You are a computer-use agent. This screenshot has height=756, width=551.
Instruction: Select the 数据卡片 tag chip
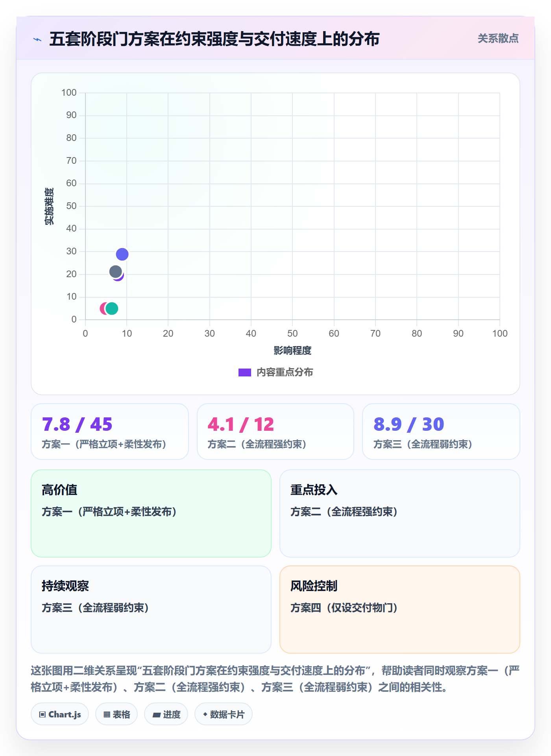[224, 714]
